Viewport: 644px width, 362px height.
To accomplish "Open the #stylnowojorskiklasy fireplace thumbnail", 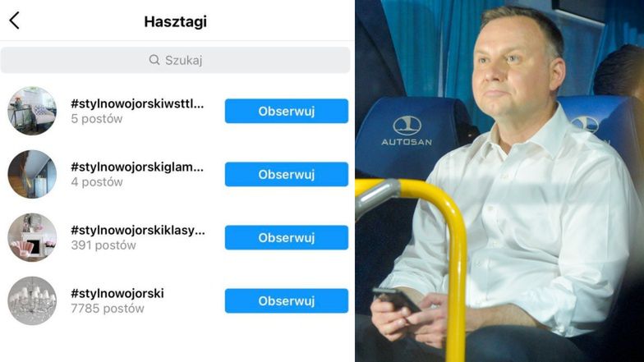I will [x=32, y=237].
